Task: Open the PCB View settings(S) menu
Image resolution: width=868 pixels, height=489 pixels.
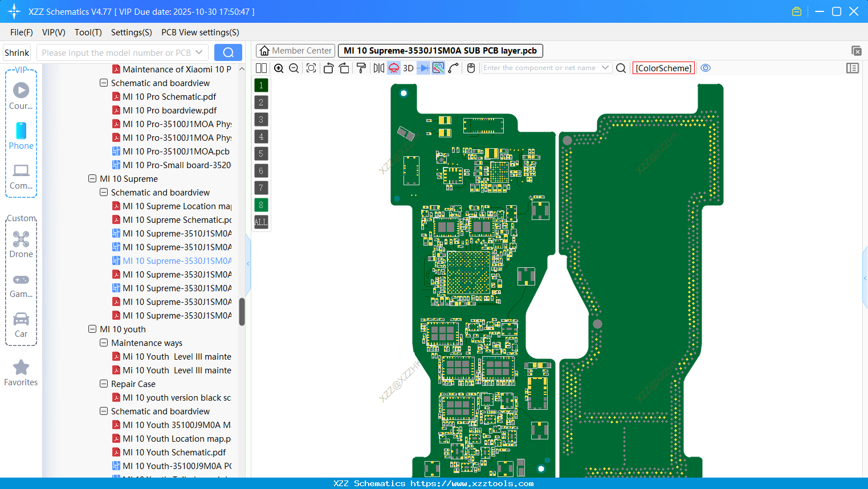Action: pyautogui.click(x=199, y=32)
